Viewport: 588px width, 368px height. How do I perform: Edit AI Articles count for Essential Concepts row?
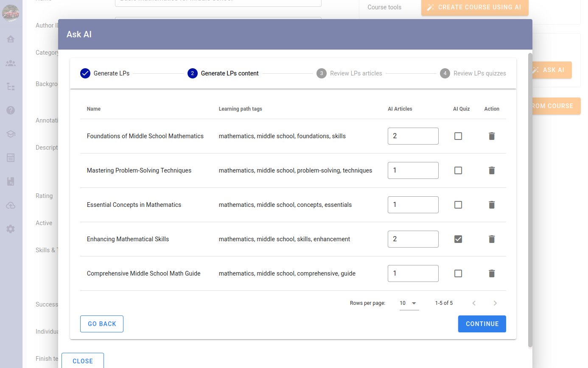point(413,205)
